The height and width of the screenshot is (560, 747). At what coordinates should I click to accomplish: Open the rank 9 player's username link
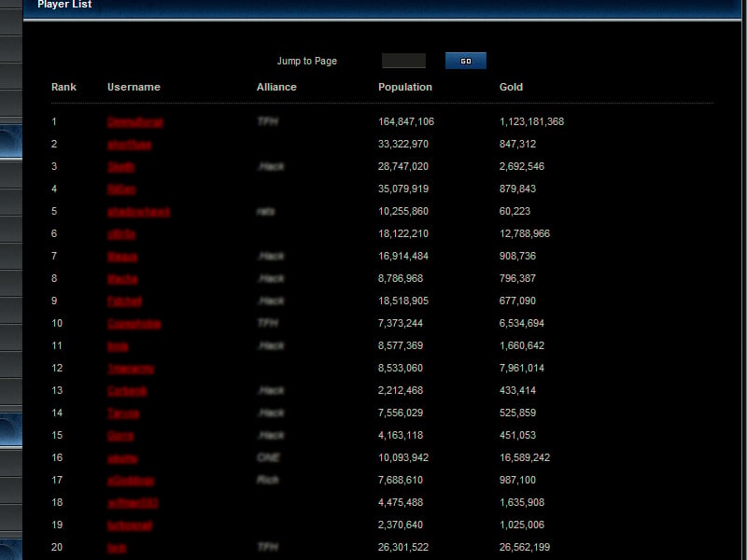124,301
